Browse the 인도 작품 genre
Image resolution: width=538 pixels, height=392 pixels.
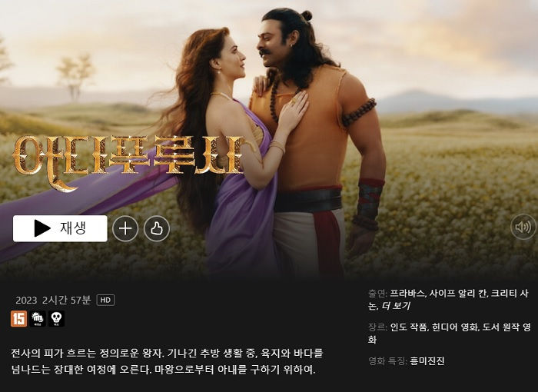[x=408, y=327]
